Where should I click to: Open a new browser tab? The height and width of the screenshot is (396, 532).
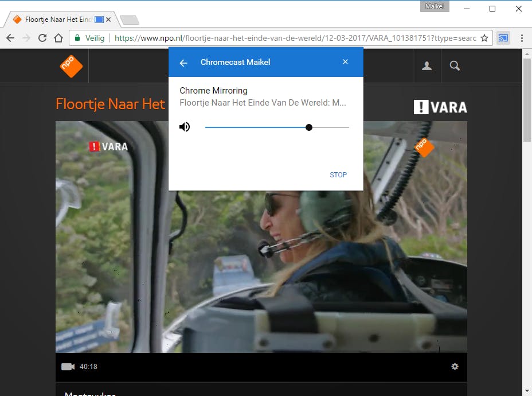coord(130,20)
